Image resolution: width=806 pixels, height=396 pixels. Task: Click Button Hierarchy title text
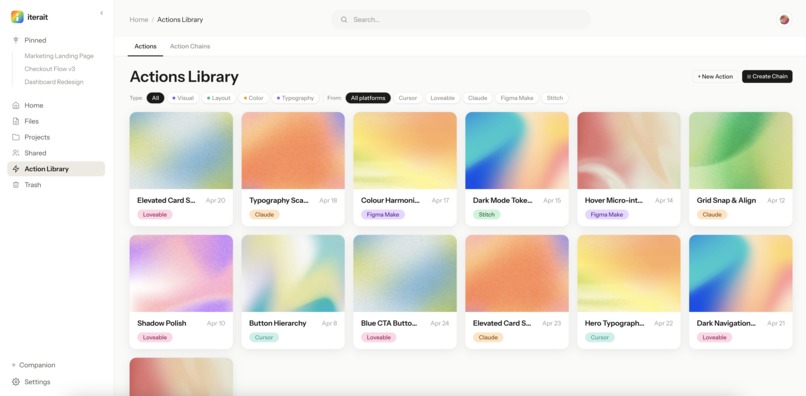pyautogui.click(x=278, y=323)
